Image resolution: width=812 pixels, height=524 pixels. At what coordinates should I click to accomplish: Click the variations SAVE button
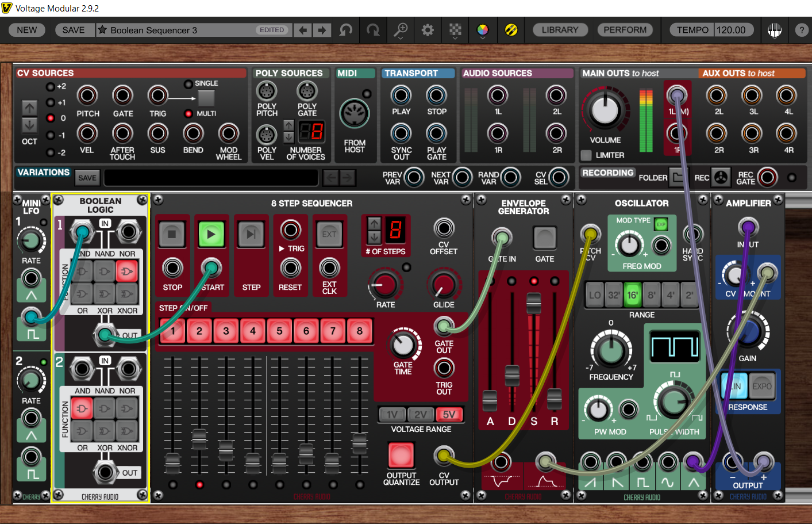pos(87,178)
